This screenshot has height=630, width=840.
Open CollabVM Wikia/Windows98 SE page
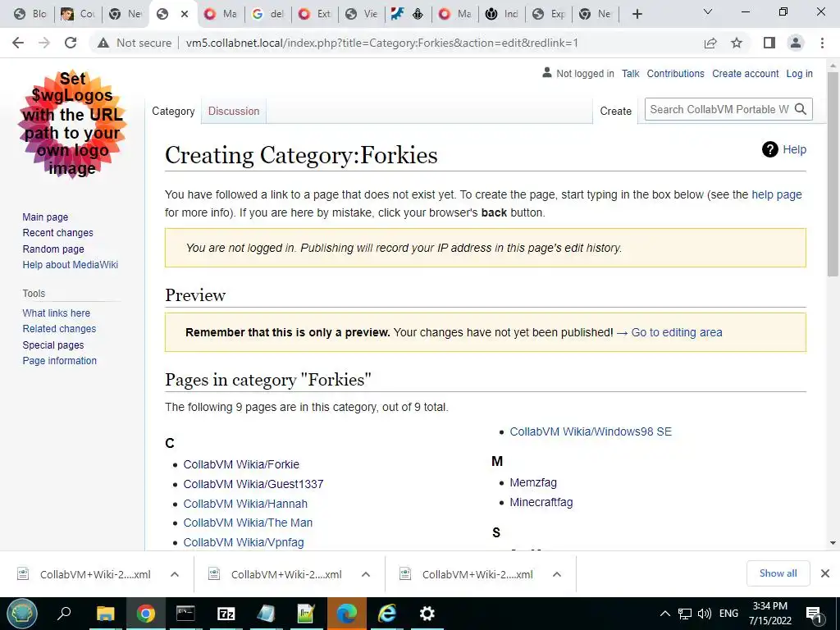click(591, 431)
